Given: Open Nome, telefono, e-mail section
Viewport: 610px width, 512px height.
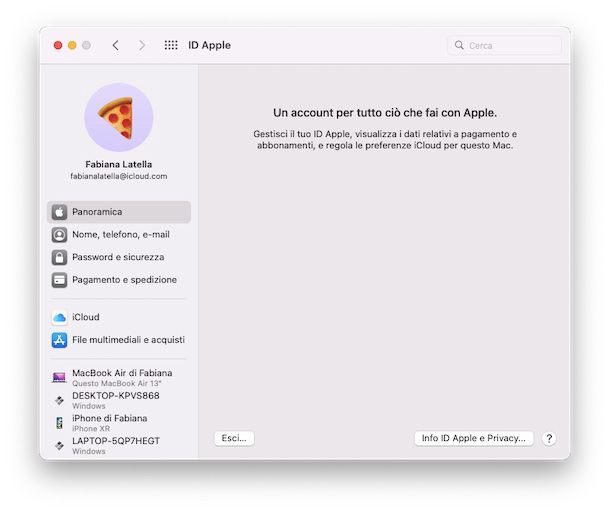Looking at the screenshot, I should 119,235.
